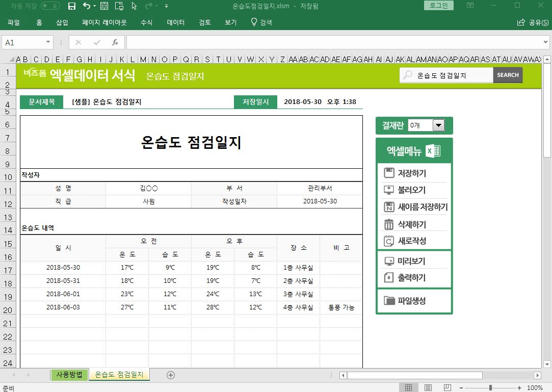The height and width of the screenshot is (392, 552).
Task: Click the 저장하기 floppy disk icon
Action: click(389, 173)
